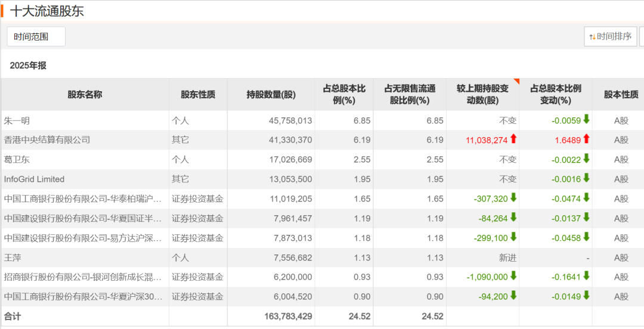Click green down arrow beside -84,264
The width and height of the screenshot is (644, 329).
(x=513, y=218)
